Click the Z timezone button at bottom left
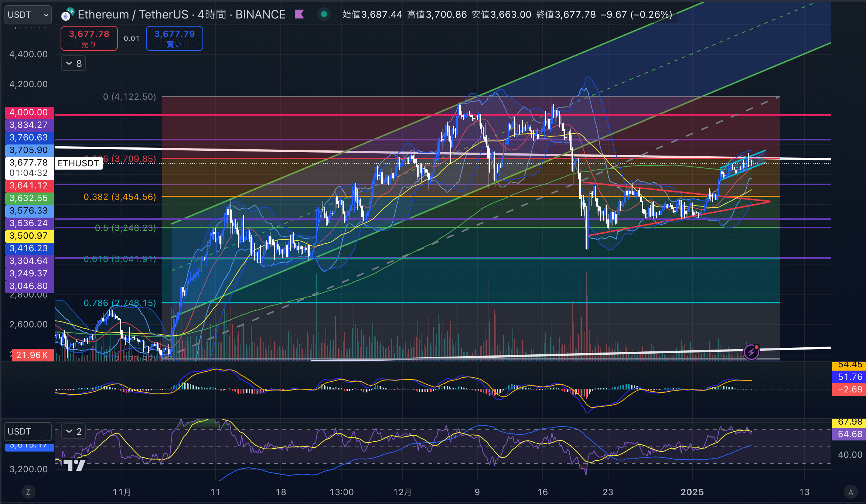 coord(28,492)
